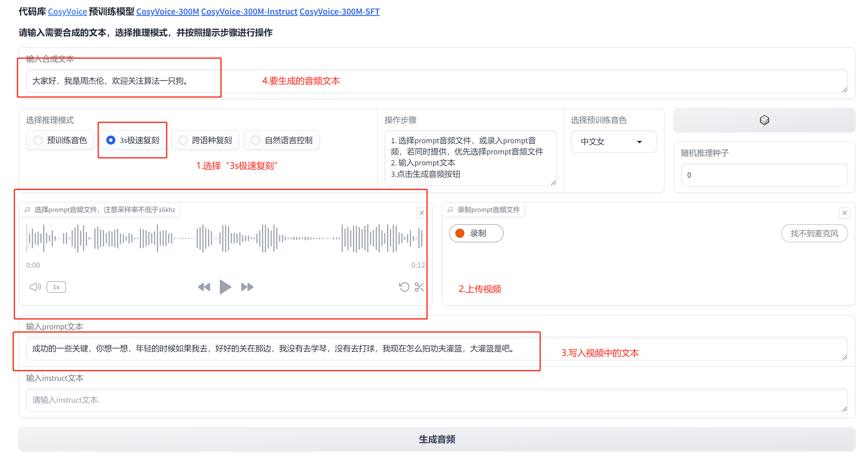868x460 pixels.
Task: Open the CosyVoice-300M-SFT model link
Action: point(339,11)
